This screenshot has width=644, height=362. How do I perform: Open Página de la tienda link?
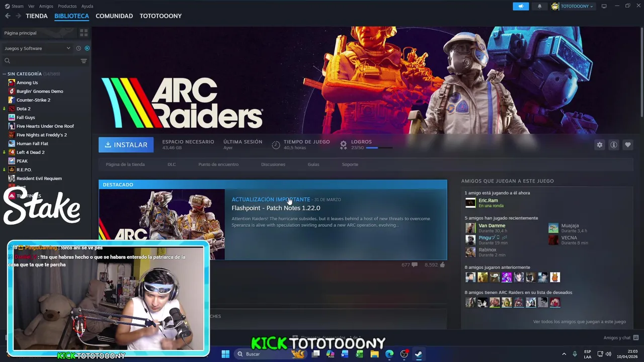coord(125,164)
